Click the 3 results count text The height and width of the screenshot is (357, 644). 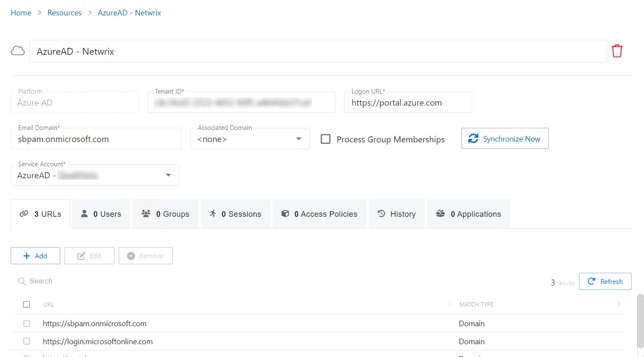(x=562, y=283)
